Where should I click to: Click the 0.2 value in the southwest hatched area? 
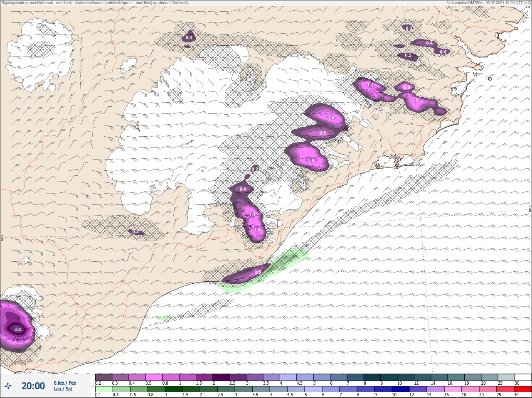coord(135,231)
